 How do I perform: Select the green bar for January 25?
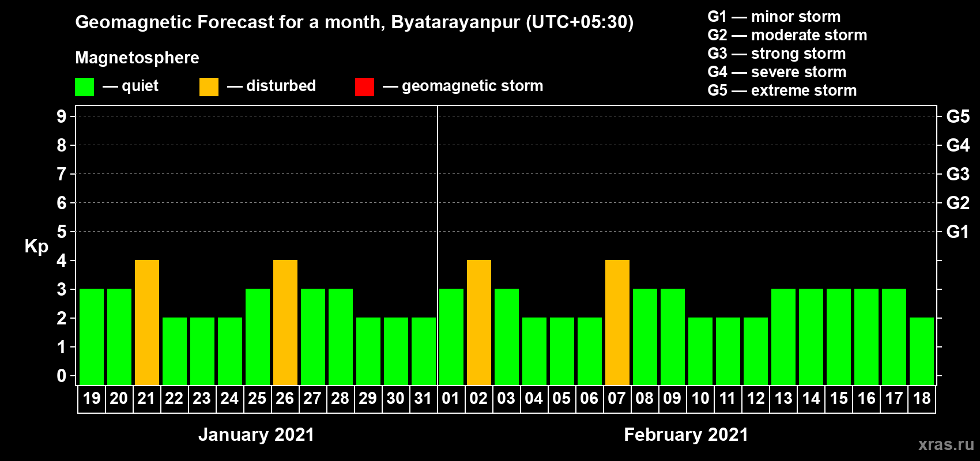[258, 337]
